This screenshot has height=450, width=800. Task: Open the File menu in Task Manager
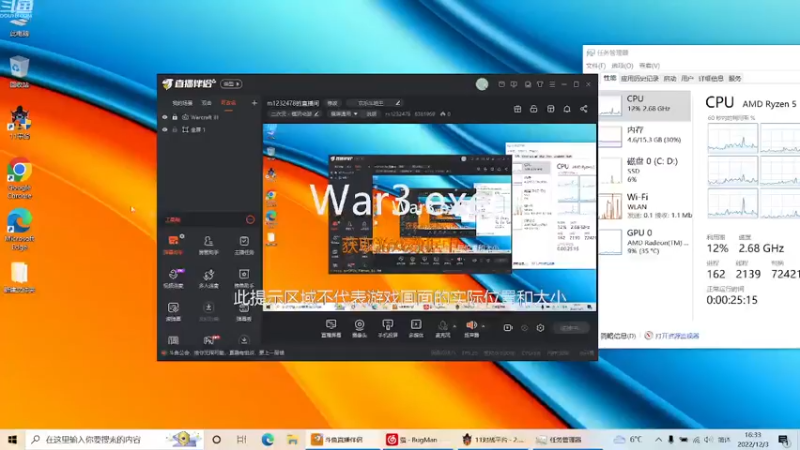(595, 66)
